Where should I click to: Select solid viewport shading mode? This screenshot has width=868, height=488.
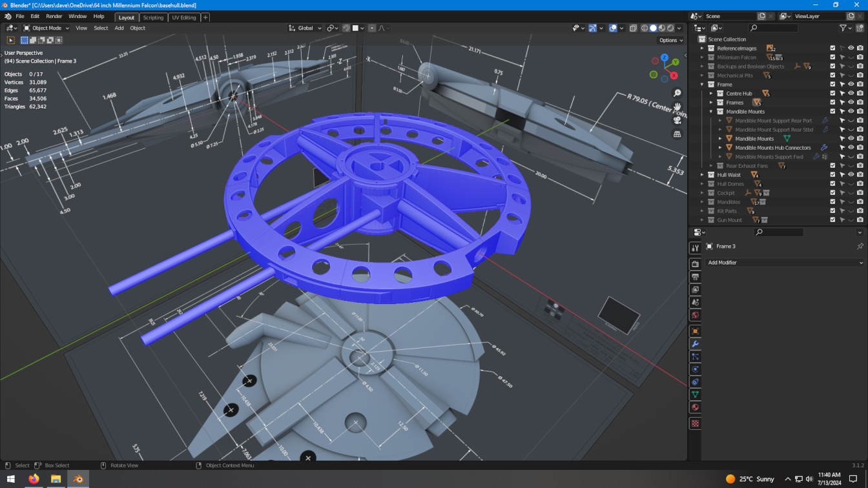point(653,28)
